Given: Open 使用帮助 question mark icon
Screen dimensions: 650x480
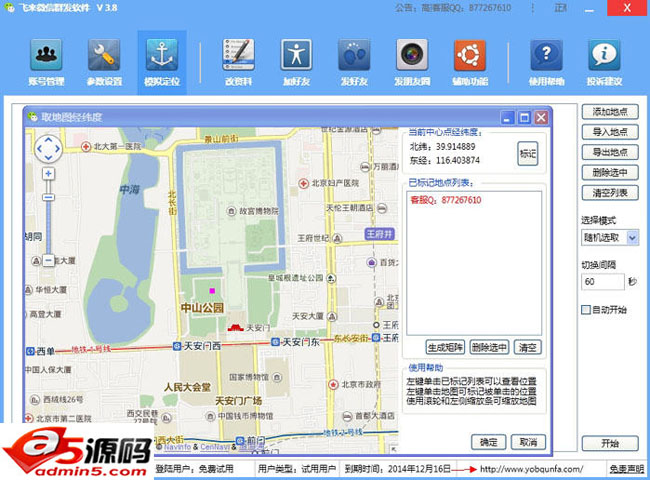Looking at the screenshot, I should [546, 55].
